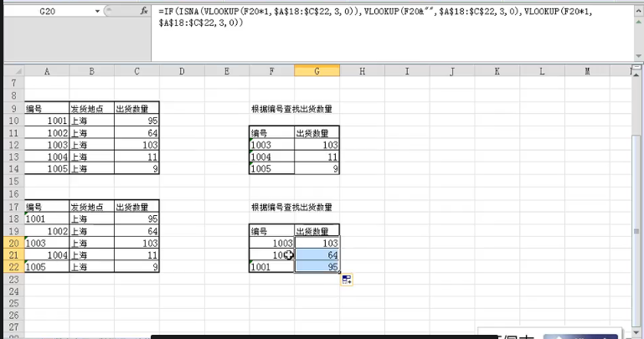Screen dimensions: 644x339
Task: Select column M header
Action: pyautogui.click(x=586, y=72)
